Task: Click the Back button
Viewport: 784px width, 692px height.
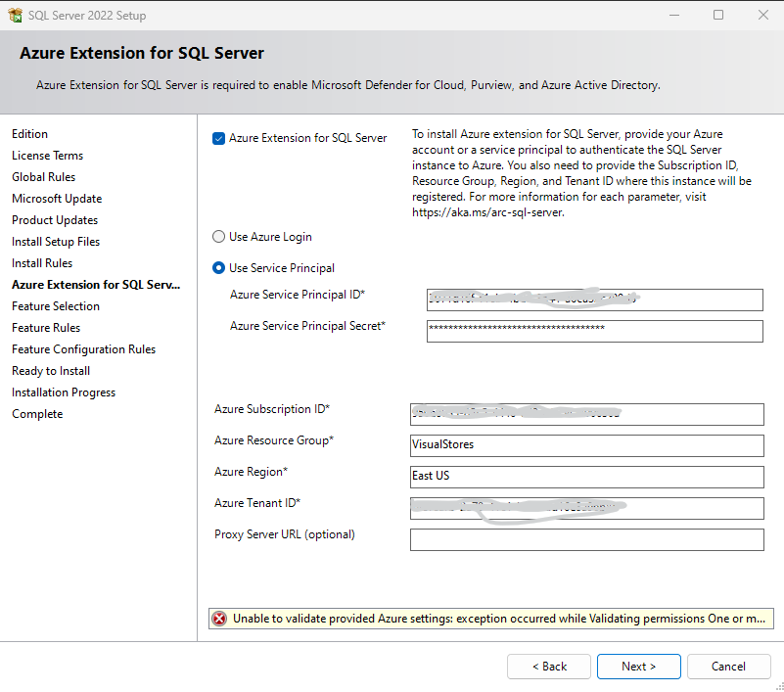Action: click(549, 666)
